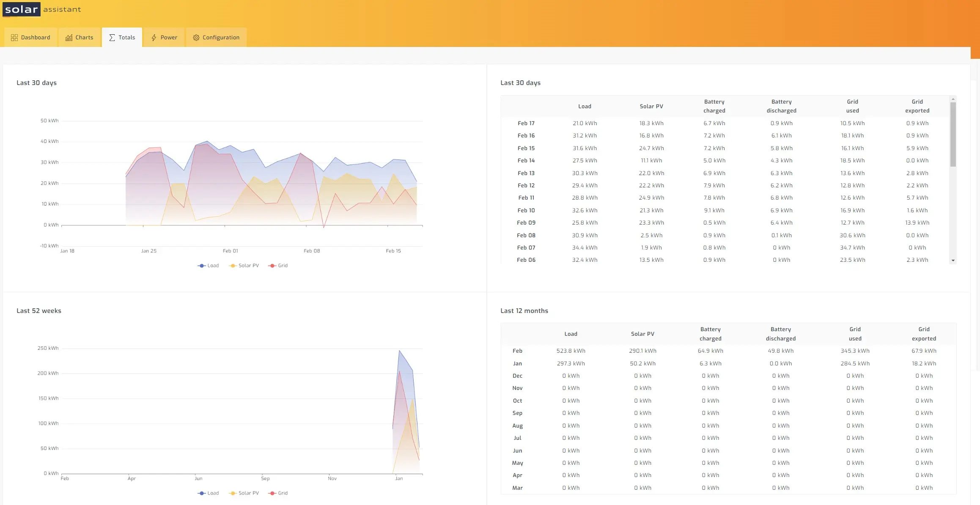Click the Totals sigma icon

click(x=112, y=38)
